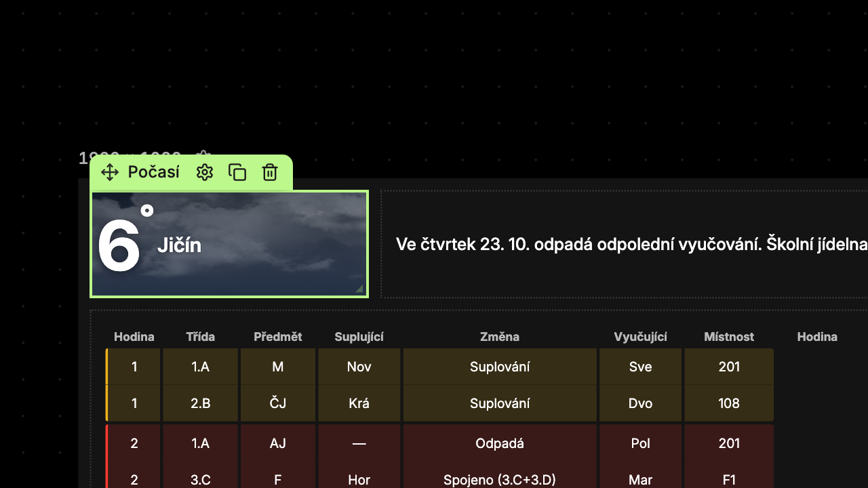868x488 pixels.
Task: Click the Místnost column header
Action: [729, 337]
